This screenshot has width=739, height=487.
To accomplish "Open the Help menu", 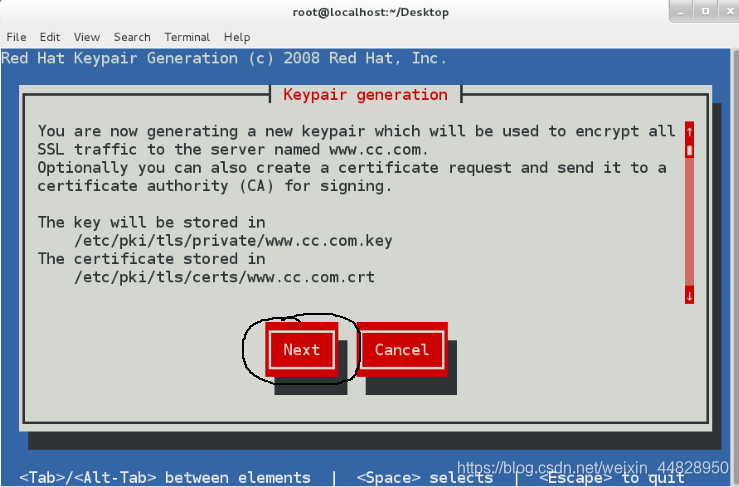I will click(237, 37).
